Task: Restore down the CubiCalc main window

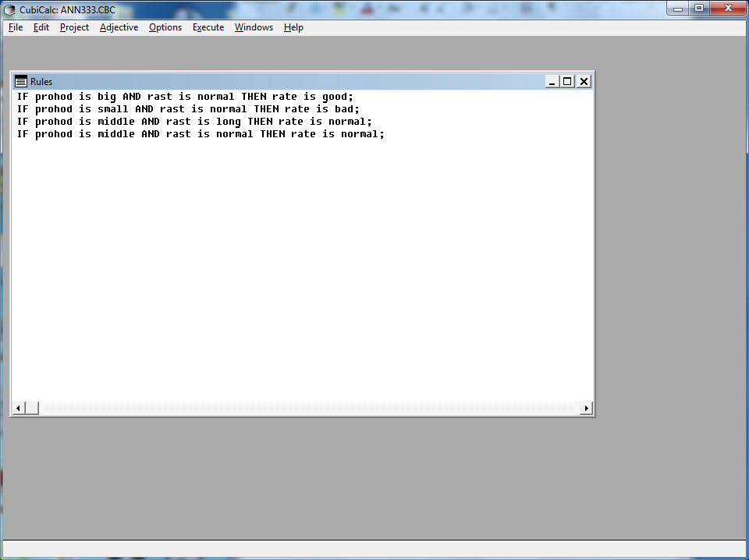Action: (x=699, y=8)
